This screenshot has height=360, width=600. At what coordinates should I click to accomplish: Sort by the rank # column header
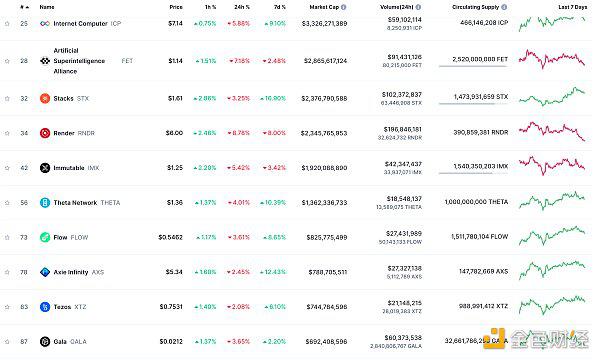pos(24,7)
